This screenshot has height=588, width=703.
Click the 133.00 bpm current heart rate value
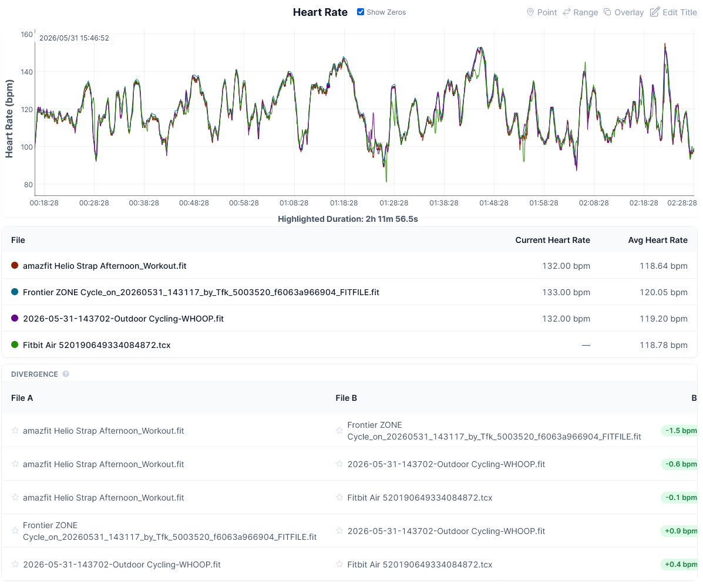click(566, 292)
